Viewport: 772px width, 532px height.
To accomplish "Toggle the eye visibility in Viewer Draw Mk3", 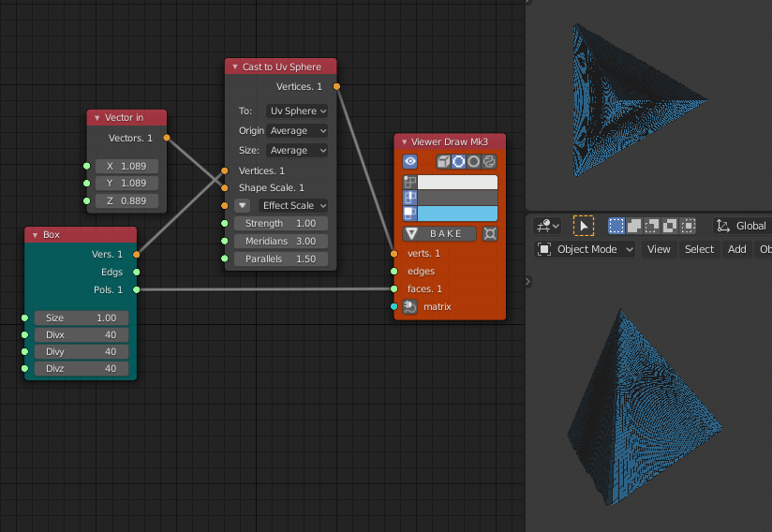I will click(409, 161).
